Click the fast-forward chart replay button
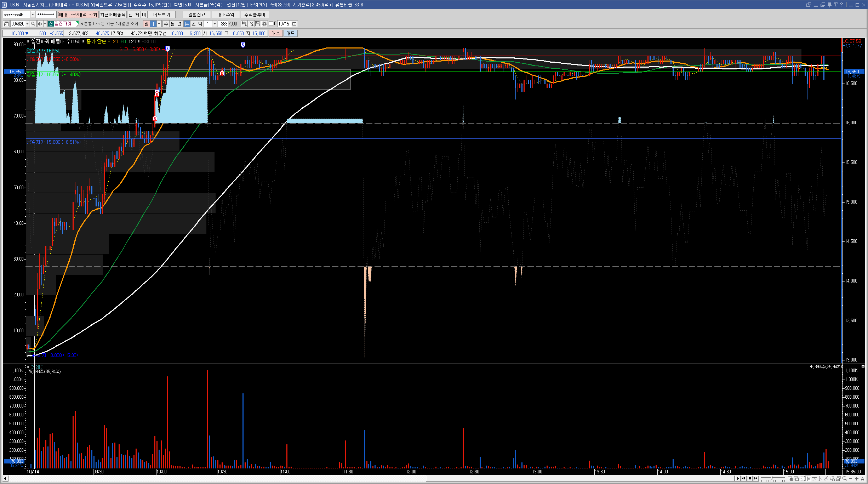Viewport: 868px width, 484px height. [x=756, y=478]
